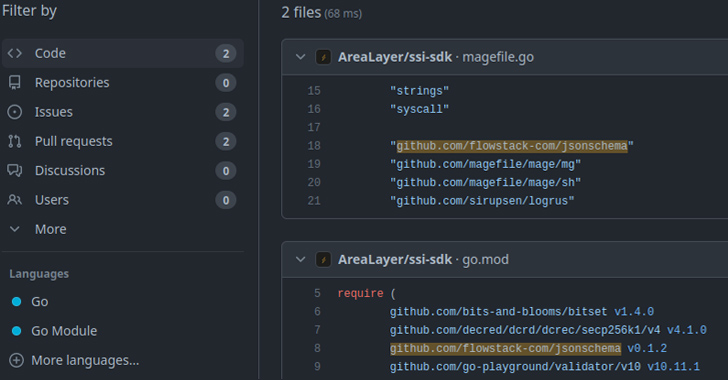Viewport: 728px width, 380px height.
Task: Click the Discussions speech bubble icon
Action: point(14,170)
